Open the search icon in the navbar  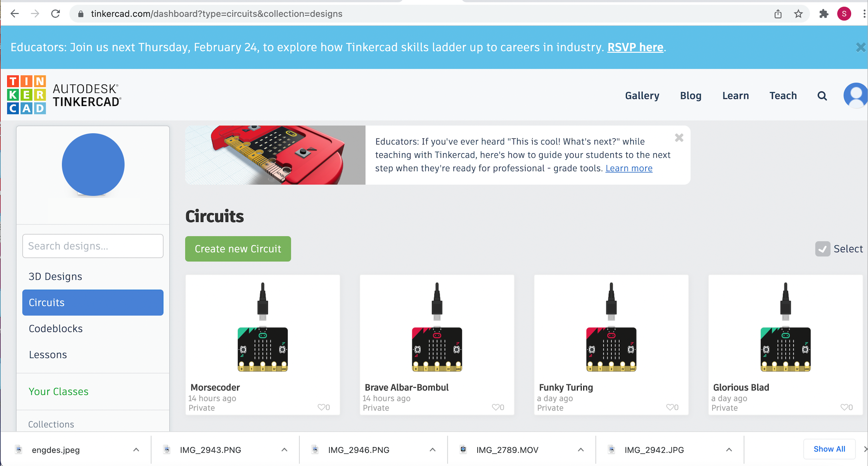pos(822,96)
